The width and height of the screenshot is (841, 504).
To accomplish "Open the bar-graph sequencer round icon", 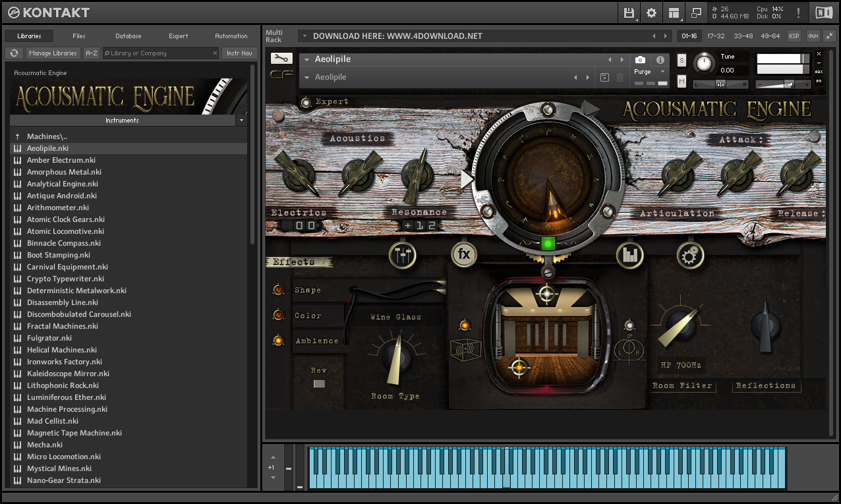I will [629, 254].
